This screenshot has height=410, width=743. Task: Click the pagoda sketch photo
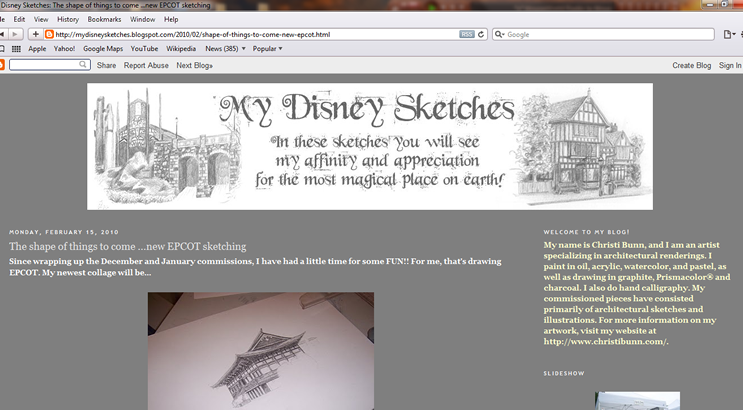pyautogui.click(x=261, y=351)
